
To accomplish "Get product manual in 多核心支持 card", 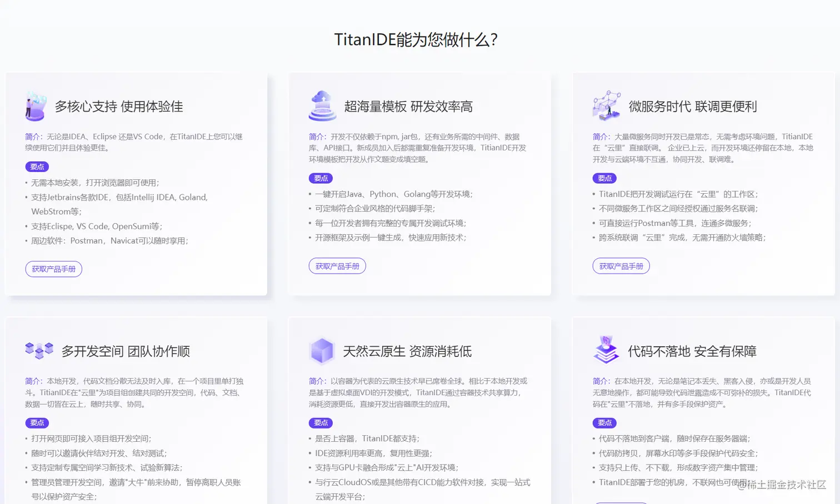I will [x=53, y=269].
